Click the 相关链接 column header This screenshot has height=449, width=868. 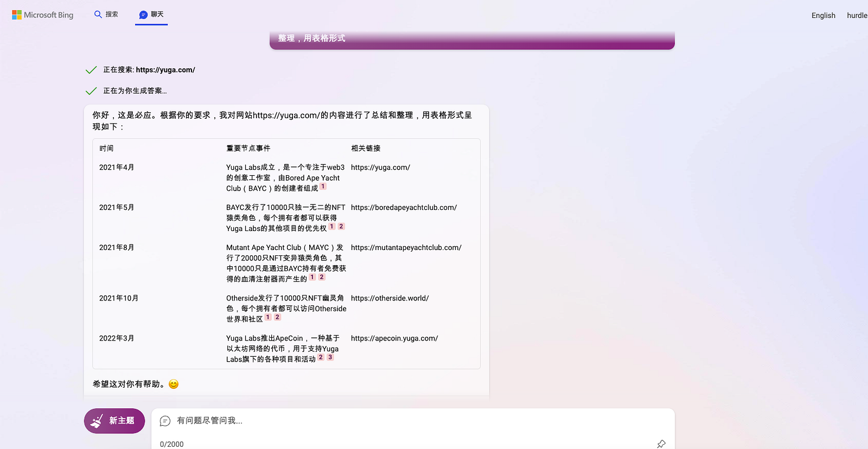point(366,149)
